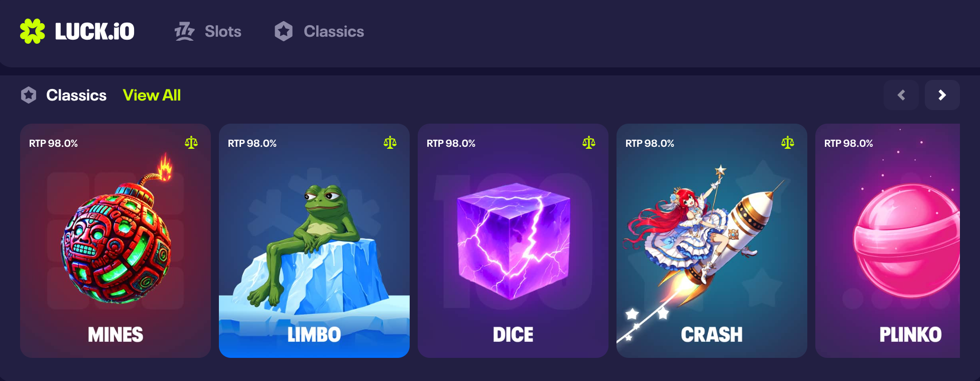Launch the Limbo frog game card
980x381 pixels.
coord(314,241)
